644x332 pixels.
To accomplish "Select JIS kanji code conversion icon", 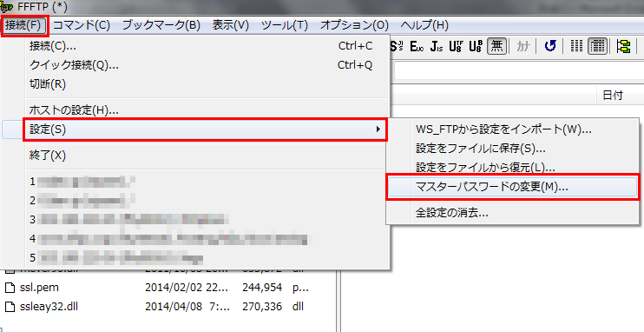I will (437, 46).
